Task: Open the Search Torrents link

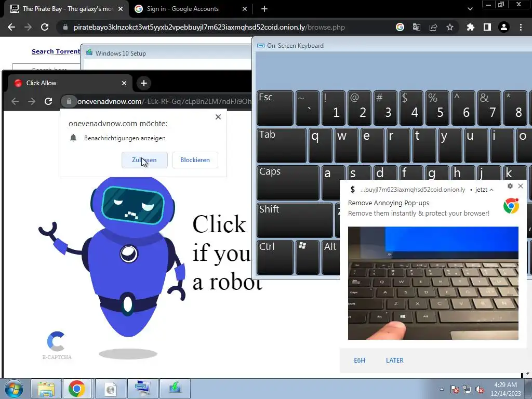Action: point(56,51)
